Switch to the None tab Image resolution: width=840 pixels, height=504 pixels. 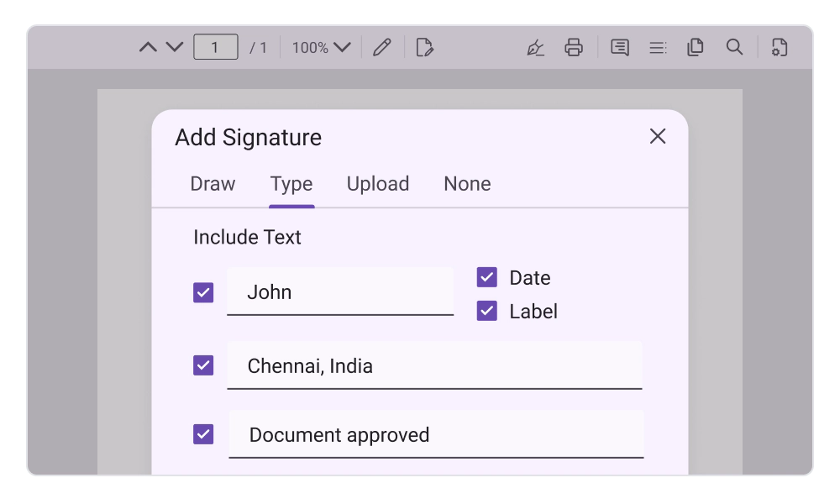[467, 184]
